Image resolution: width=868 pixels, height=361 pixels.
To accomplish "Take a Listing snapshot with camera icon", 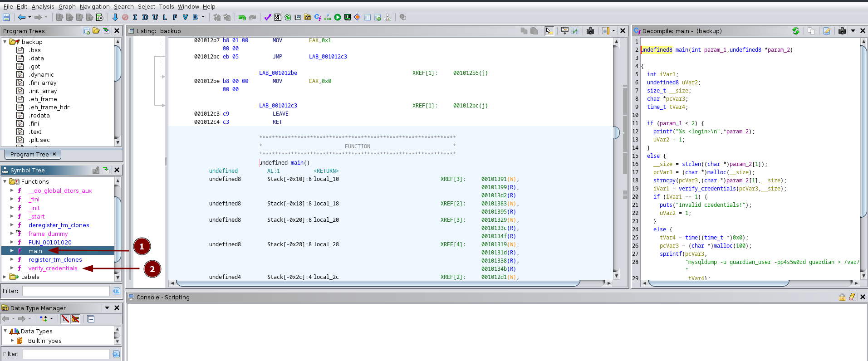I will tap(590, 31).
